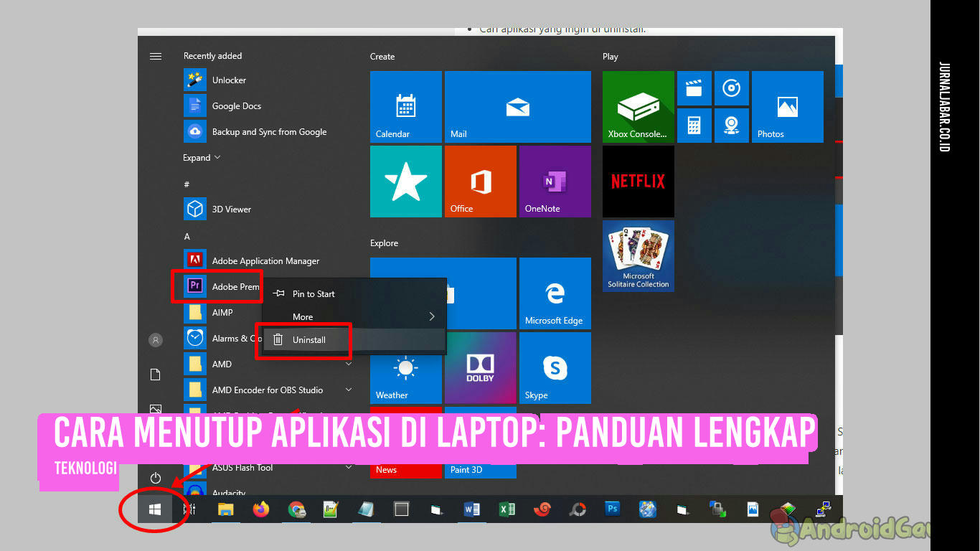The width and height of the screenshot is (980, 551).
Task: Open the Calendar tile
Action: pos(406,106)
